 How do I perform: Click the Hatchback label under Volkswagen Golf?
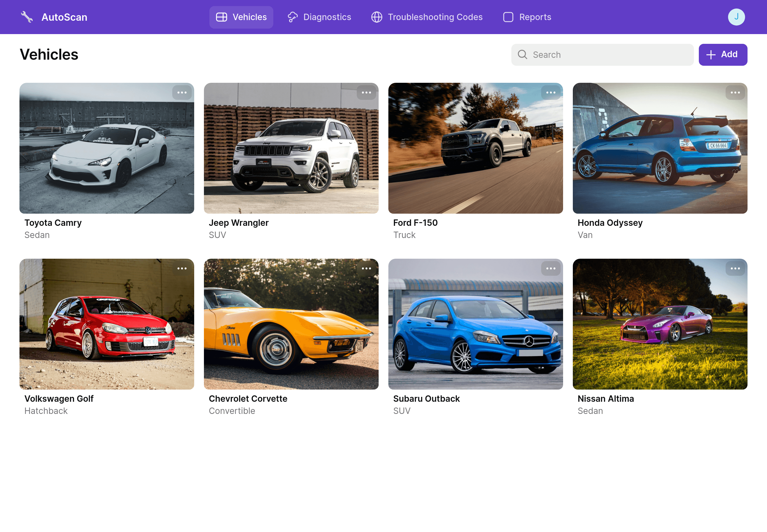tap(46, 411)
